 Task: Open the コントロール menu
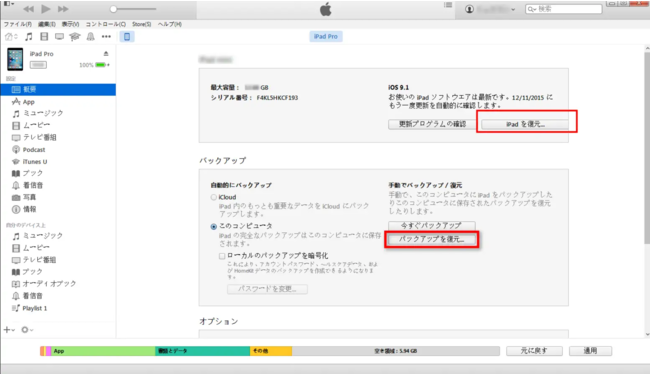(106, 24)
